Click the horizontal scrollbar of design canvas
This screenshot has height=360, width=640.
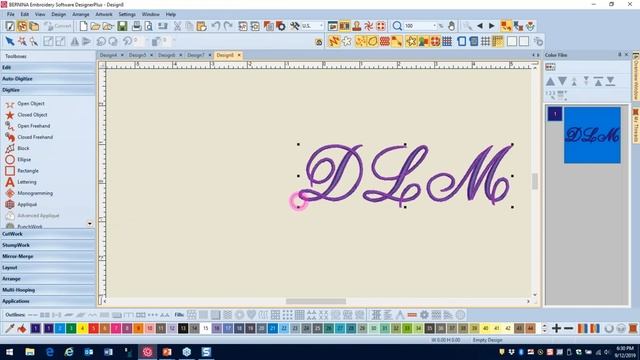pyautogui.click(x=316, y=301)
